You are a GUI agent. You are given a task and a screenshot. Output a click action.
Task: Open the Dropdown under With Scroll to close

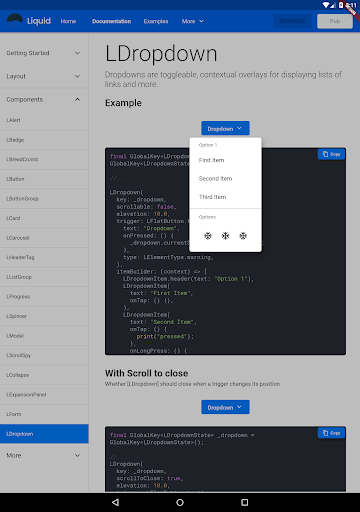pyautogui.click(x=225, y=407)
